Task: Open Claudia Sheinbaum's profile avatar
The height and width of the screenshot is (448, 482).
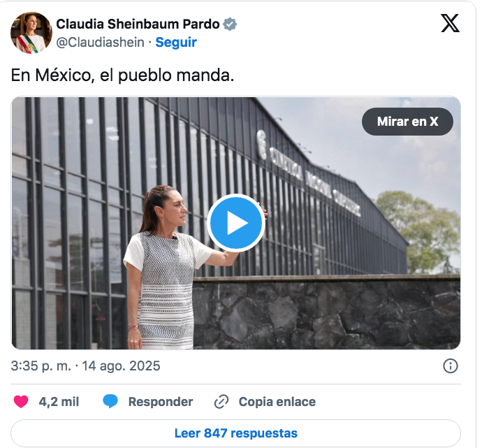Action: point(31,33)
